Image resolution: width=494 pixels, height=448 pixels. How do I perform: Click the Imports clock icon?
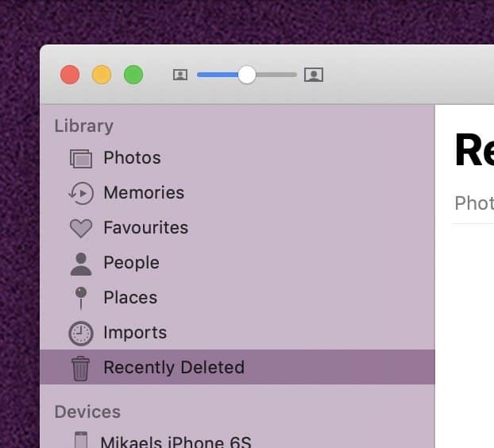point(81,334)
